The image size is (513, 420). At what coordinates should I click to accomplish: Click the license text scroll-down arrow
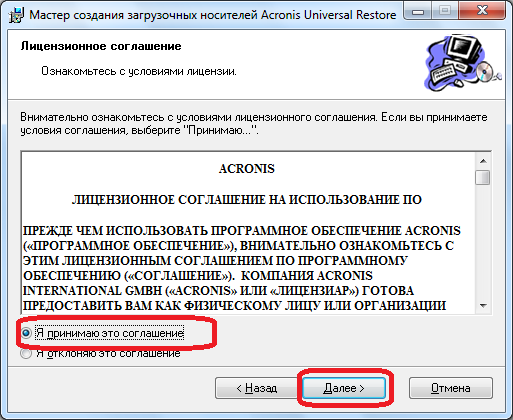[483, 305]
